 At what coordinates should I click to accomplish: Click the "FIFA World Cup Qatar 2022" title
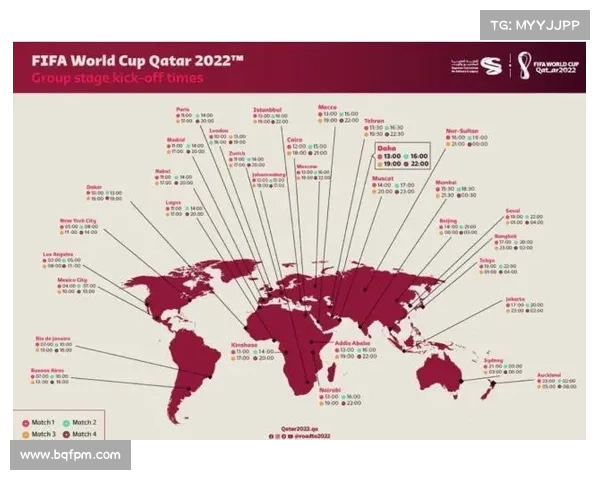(137, 61)
